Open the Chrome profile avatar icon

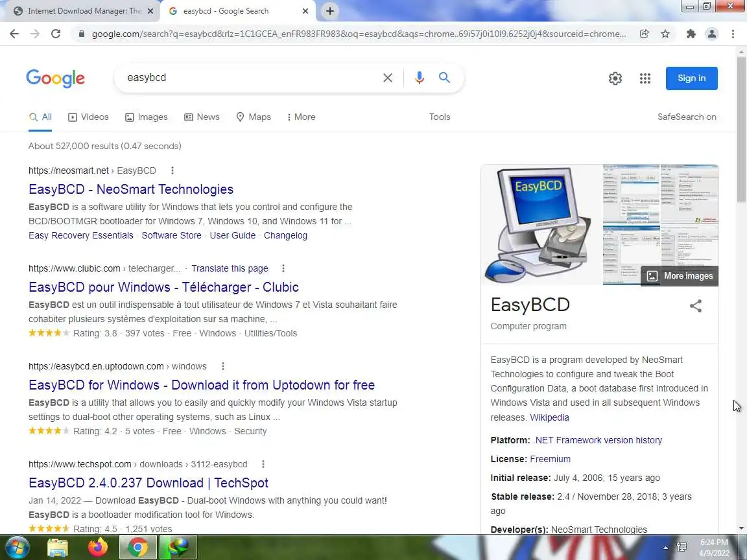pos(712,34)
